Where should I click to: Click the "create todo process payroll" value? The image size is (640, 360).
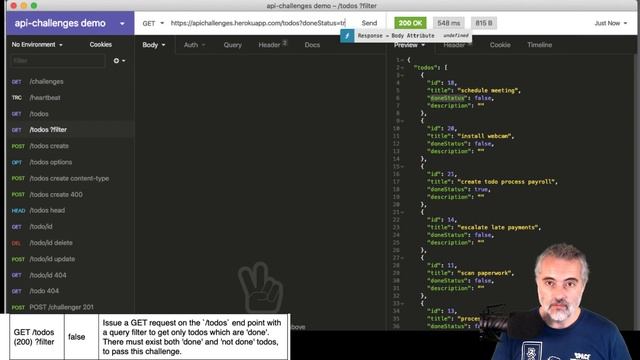click(x=507, y=182)
